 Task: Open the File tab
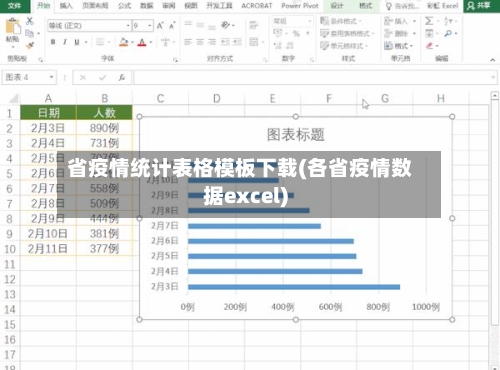pyautogui.click(x=14, y=6)
